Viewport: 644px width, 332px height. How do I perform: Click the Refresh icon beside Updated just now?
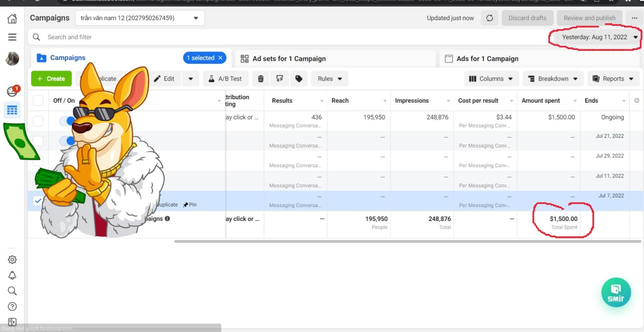[x=490, y=18]
